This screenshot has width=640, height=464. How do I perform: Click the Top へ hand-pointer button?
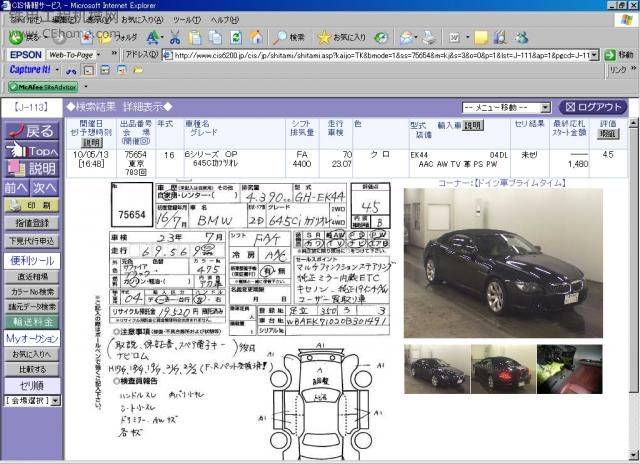point(32,150)
